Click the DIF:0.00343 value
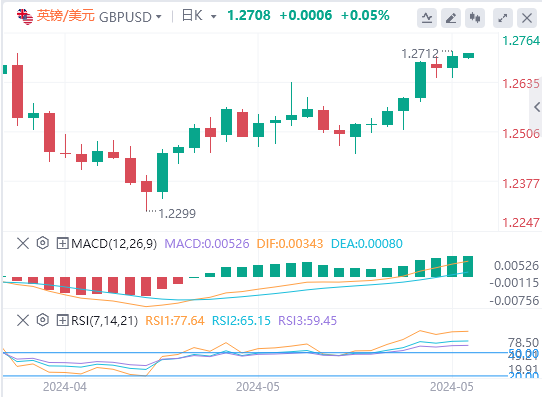This screenshot has height=397, width=542. click(290, 244)
